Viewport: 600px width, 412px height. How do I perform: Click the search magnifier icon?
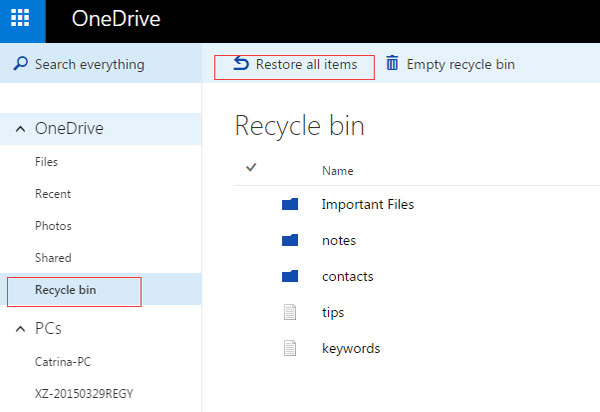20,64
